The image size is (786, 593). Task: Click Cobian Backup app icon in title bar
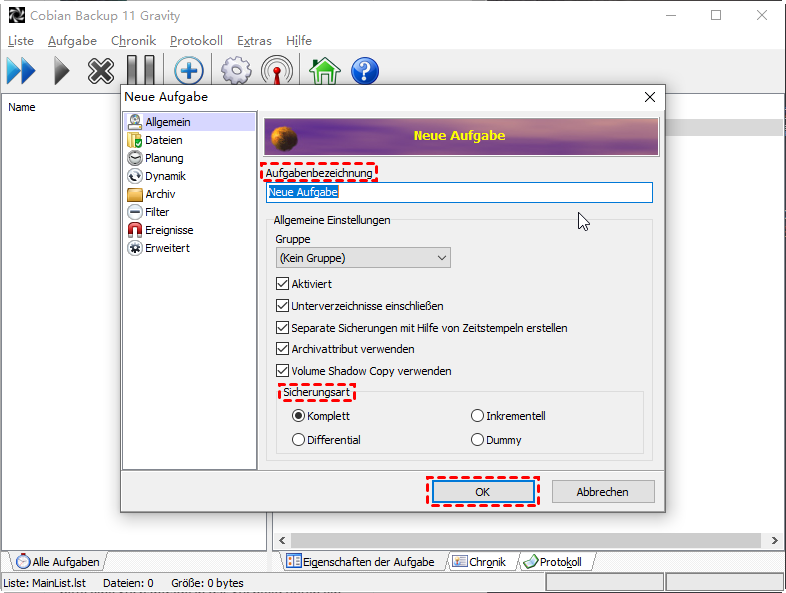click(x=17, y=16)
